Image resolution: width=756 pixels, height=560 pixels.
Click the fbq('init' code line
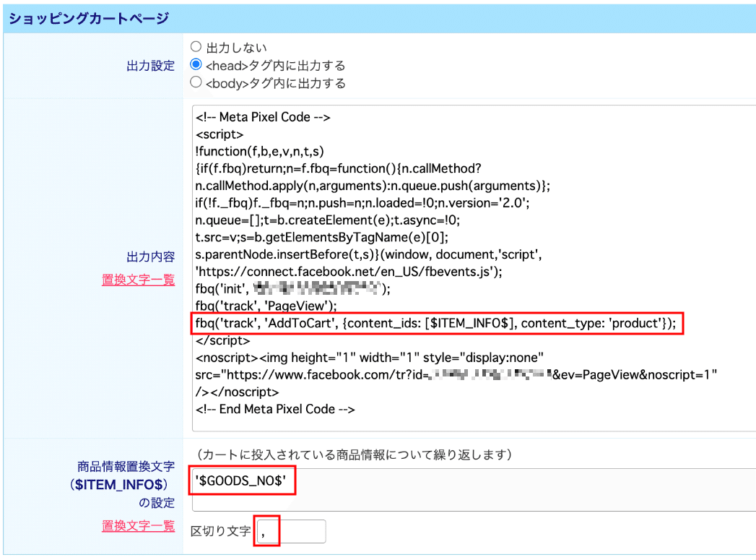292,289
